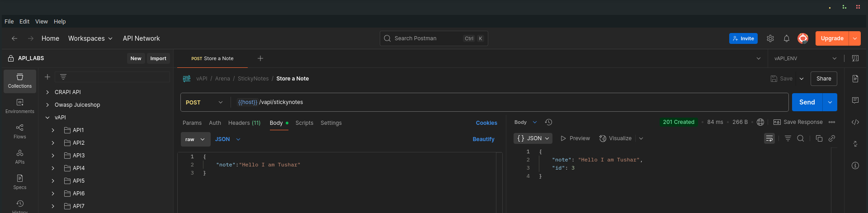Search within the response body

click(801, 138)
